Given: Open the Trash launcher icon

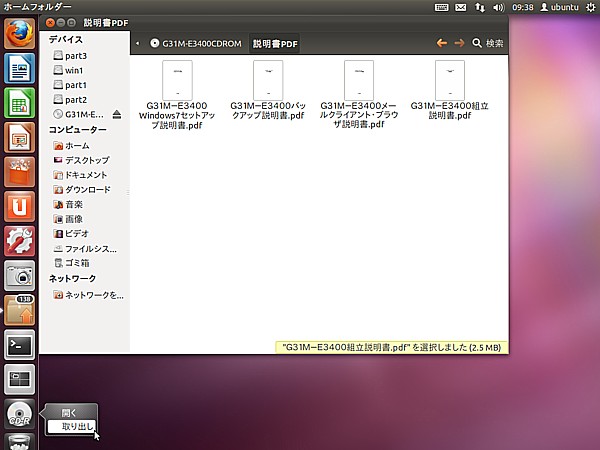Looking at the screenshot, I should (x=19, y=442).
